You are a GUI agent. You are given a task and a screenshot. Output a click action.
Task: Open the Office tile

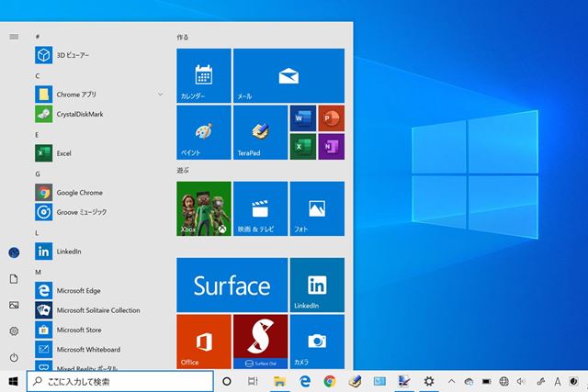(204, 342)
